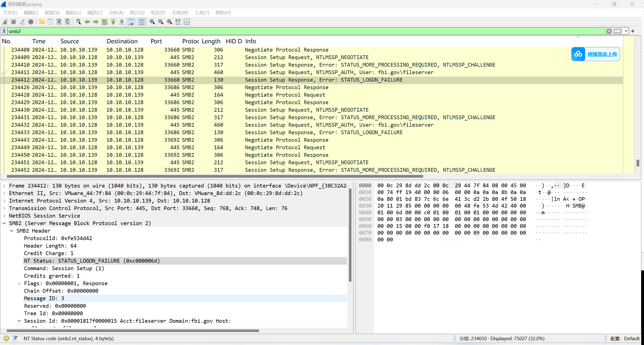Screen dimensions: 644x345
Task: Click the open capture file folder icon
Action: [x=42, y=22]
